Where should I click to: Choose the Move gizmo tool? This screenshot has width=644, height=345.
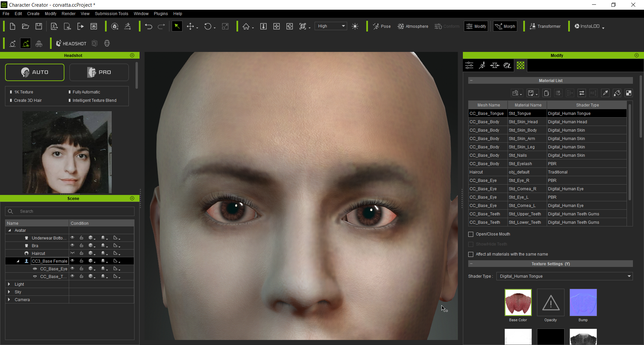point(191,26)
